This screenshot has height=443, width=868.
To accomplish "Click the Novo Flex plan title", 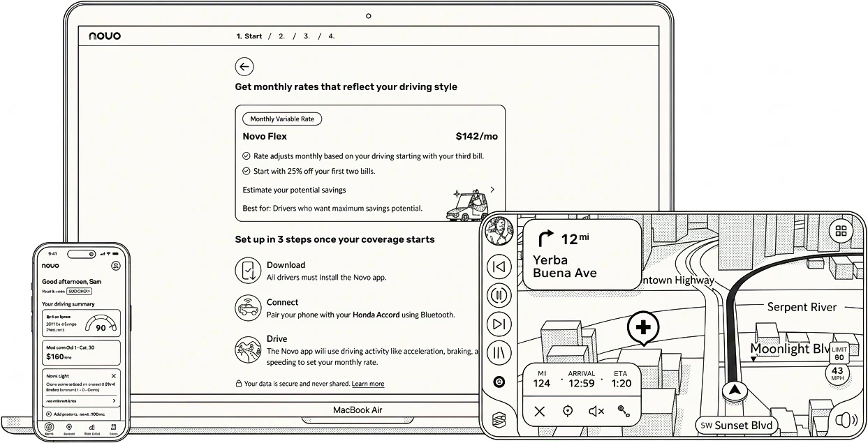I will click(x=265, y=137).
